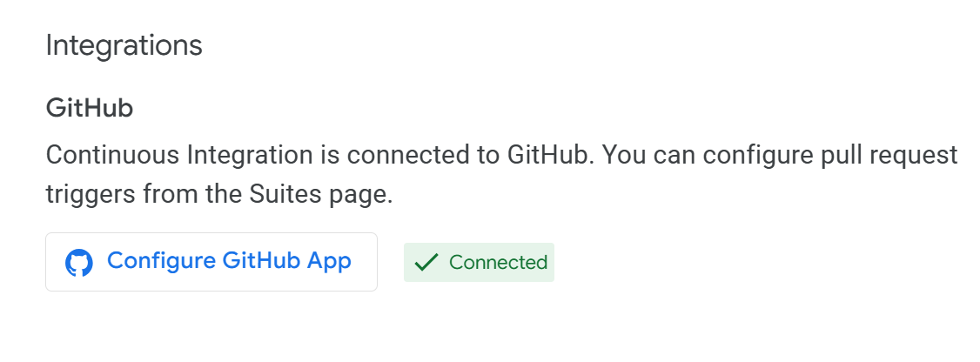Click the Connected status badge
The image size is (980, 362).
click(x=479, y=263)
